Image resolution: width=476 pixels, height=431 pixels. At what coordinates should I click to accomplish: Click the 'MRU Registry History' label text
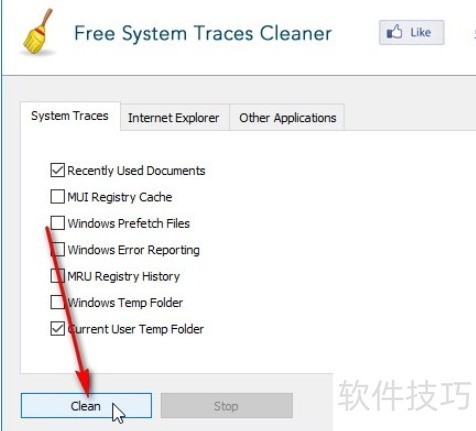124,276
